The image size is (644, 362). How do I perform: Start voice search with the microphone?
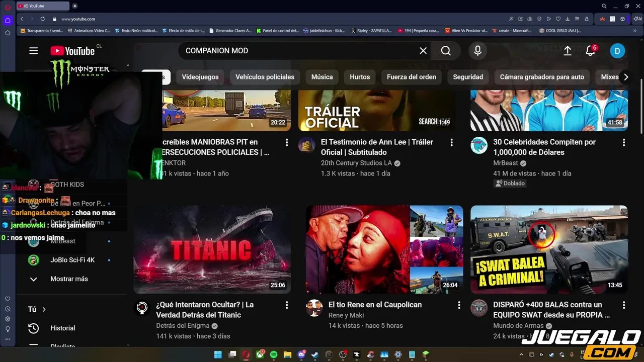[477, 51]
